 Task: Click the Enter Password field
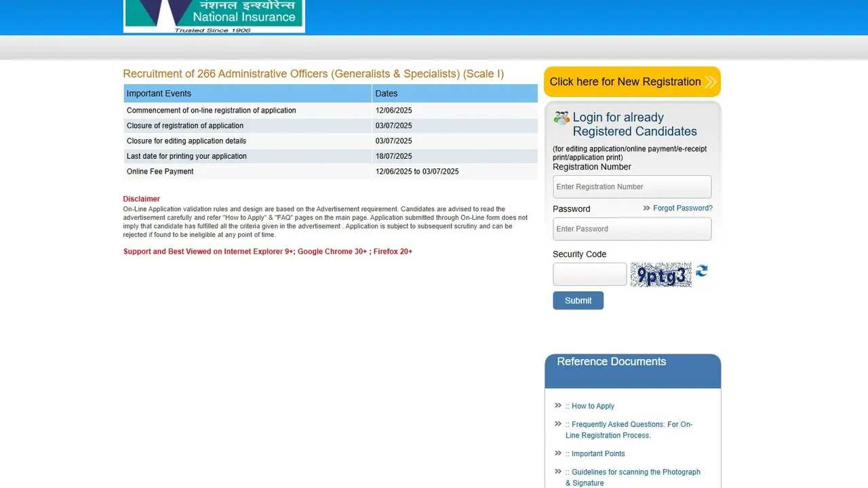[x=631, y=229]
